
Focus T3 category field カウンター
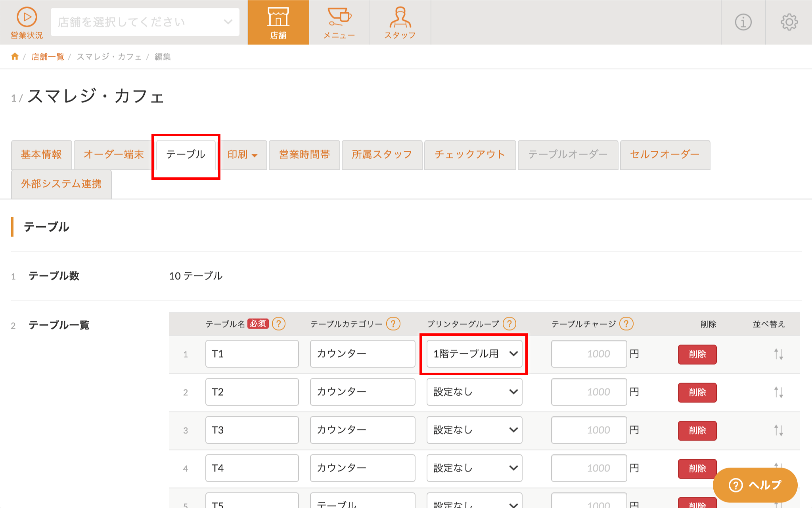pyautogui.click(x=362, y=430)
